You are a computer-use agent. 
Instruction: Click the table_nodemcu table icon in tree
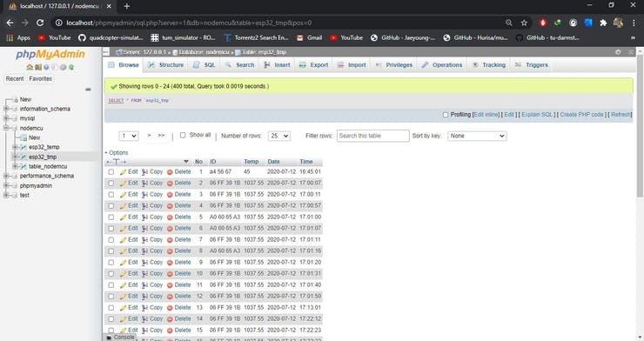[23, 166]
